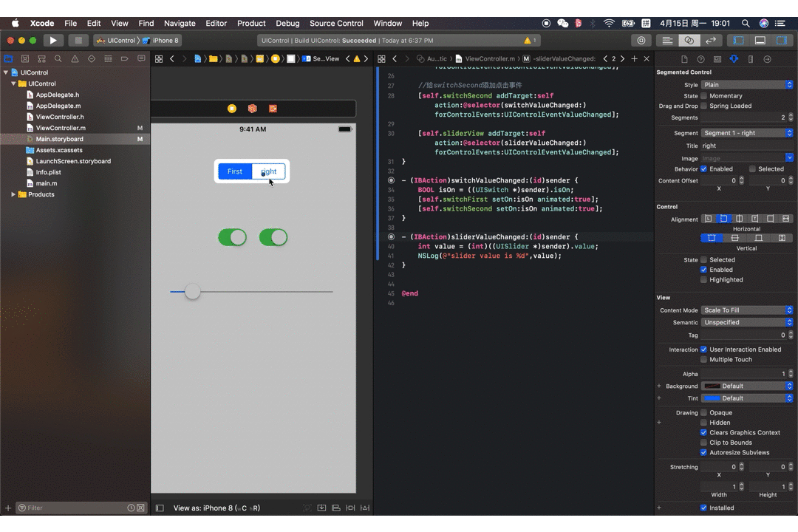Image resolution: width=798 pixels, height=532 pixels.
Task: Select the First segment on canvas
Action: pyautogui.click(x=235, y=171)
